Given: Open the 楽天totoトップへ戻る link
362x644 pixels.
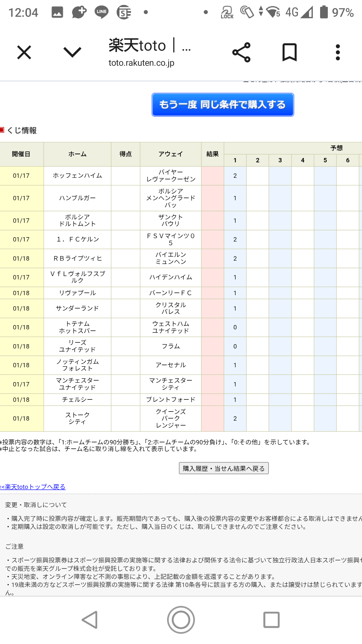Looking at the screenshot, I should tap(33, 487).
